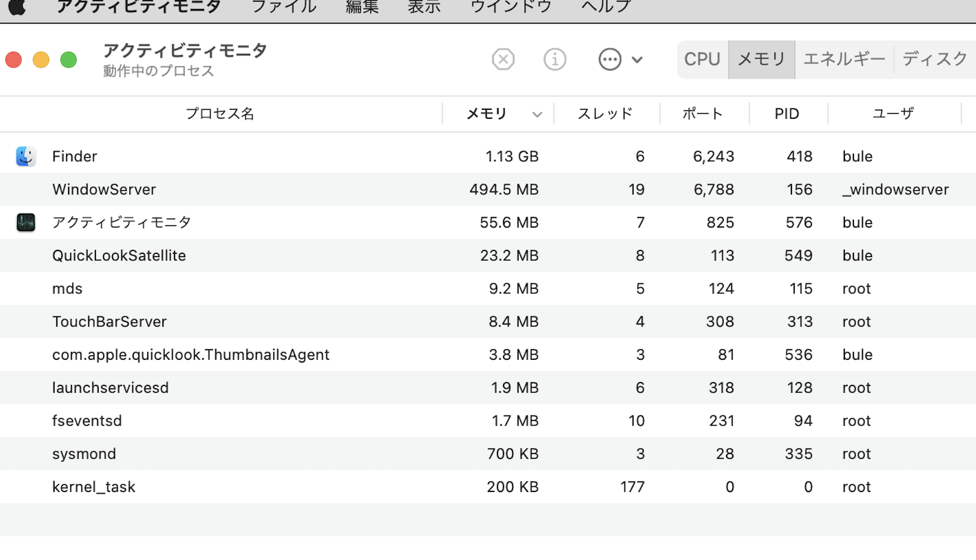Click the ellipsis more-options icon
Screen dimensions: 976x560
pyautogui.click(x=610, y=59)
